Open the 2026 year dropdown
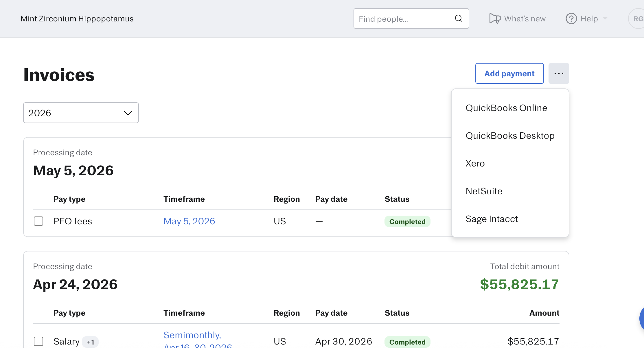The image size is (644, 348). pos(81,113)
